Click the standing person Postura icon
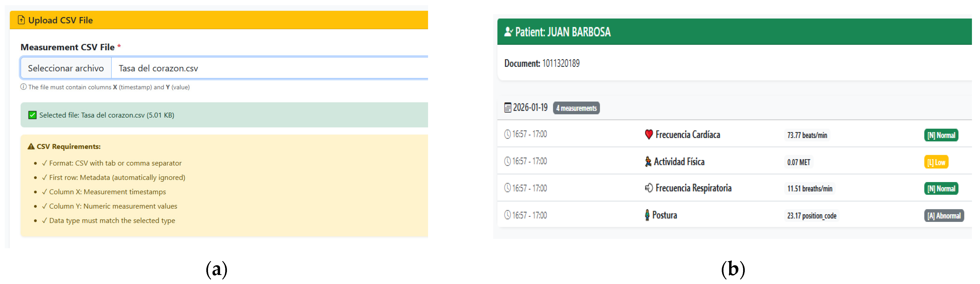Viewport: 980px width, 284px height. click(x=647, y=215)
